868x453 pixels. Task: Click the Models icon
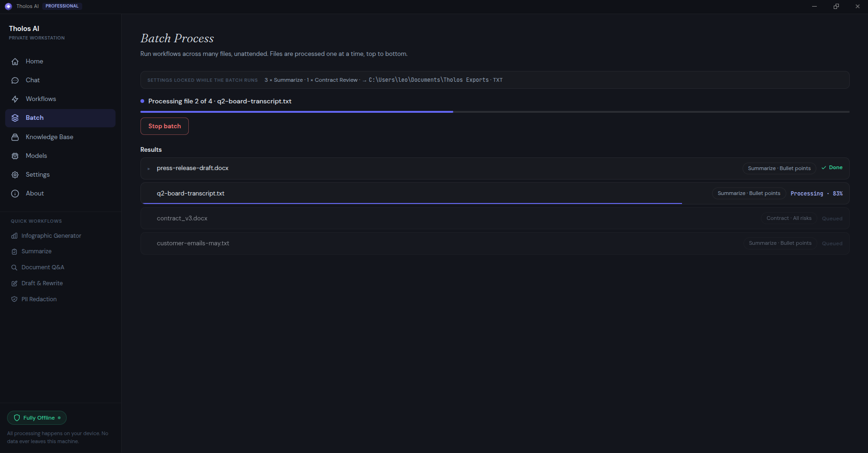tap(15, 156)
